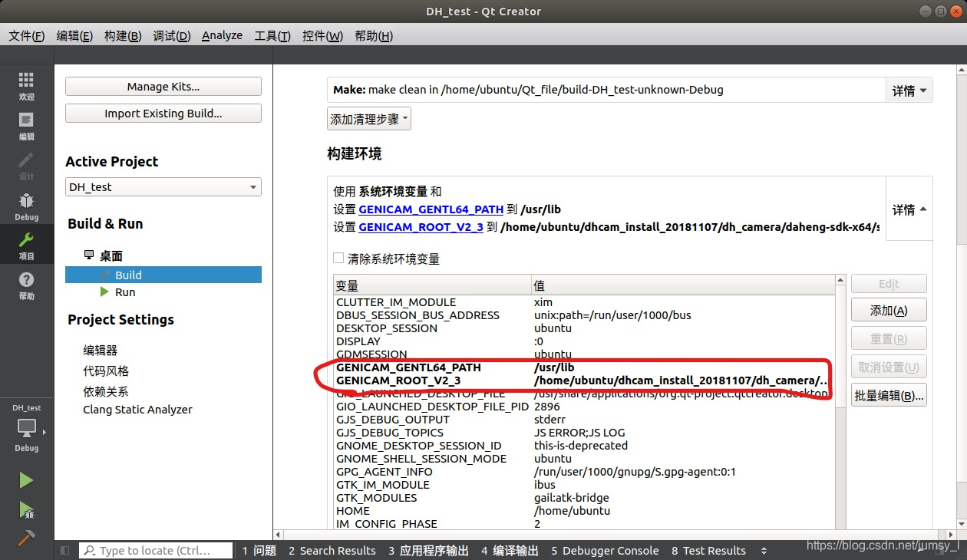
Task: Build project with the hammer icon
Action: [26, 538]
